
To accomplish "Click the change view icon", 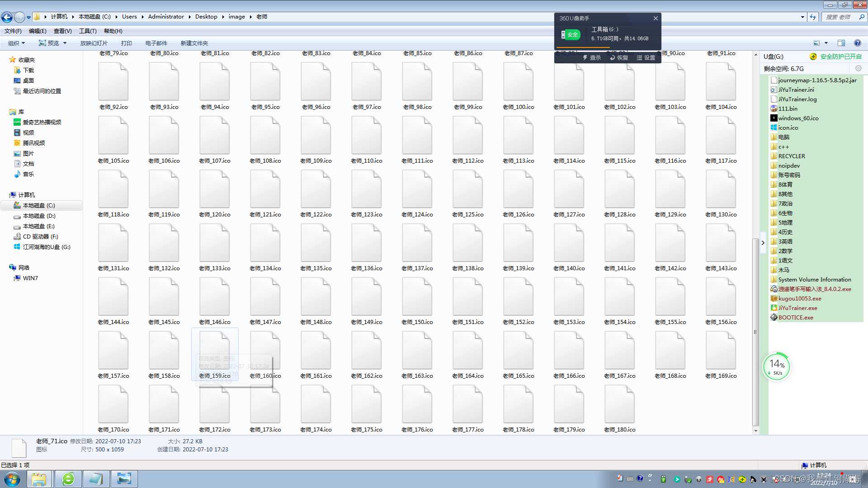I will 816,43.
